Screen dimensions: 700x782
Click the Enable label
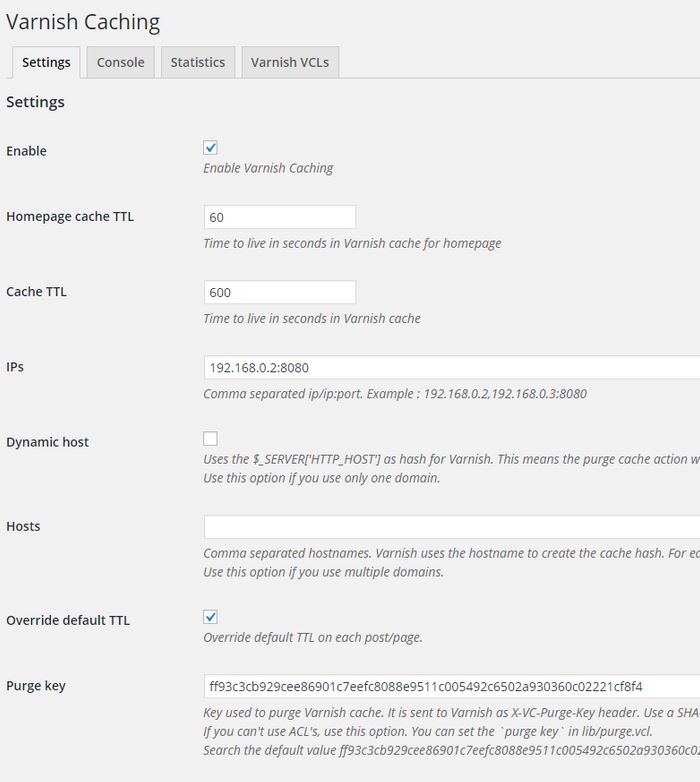tap(26, 151)
